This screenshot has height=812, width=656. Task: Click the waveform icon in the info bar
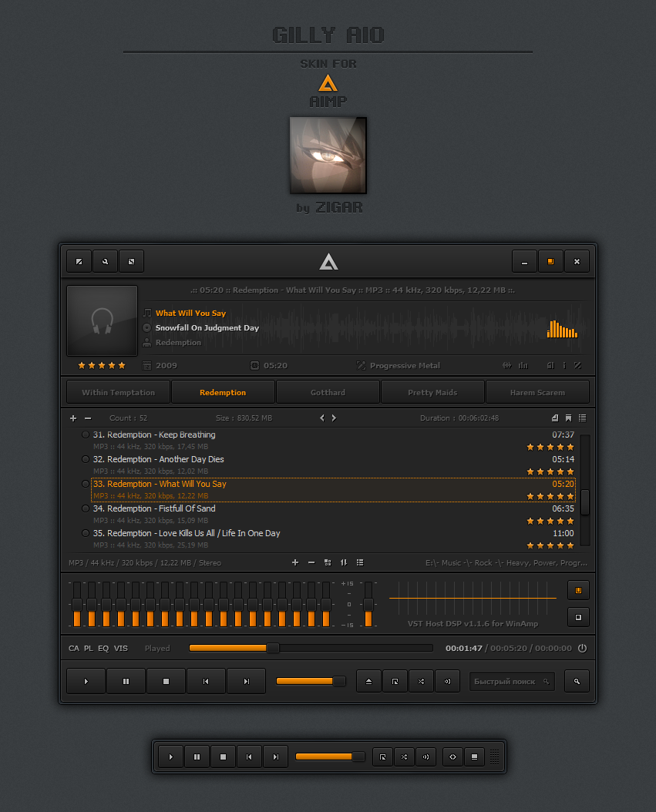506,366
